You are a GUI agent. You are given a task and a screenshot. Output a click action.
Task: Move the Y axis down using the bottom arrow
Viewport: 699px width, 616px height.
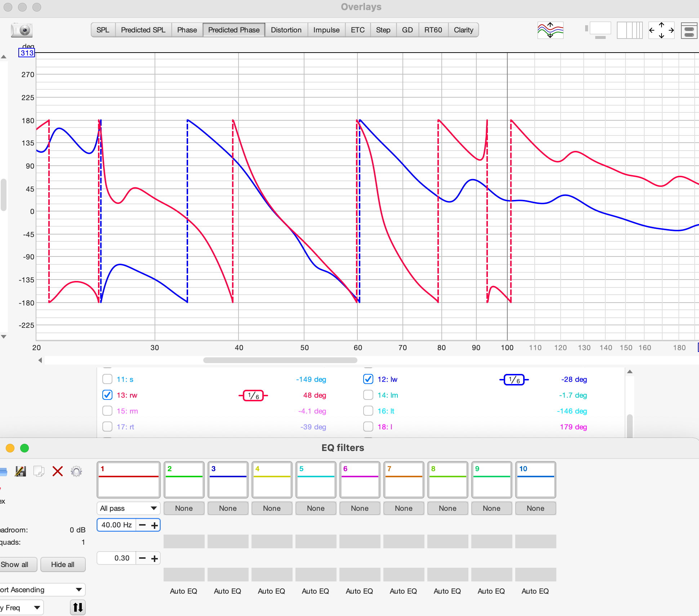tap(4, 336)
